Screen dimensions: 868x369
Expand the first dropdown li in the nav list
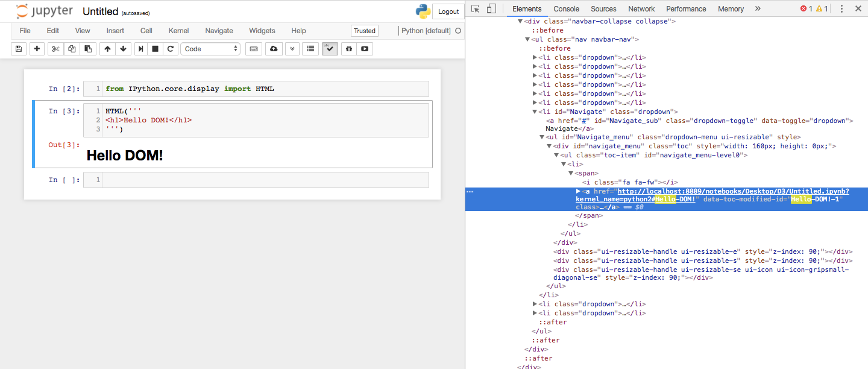coord(535,57)
